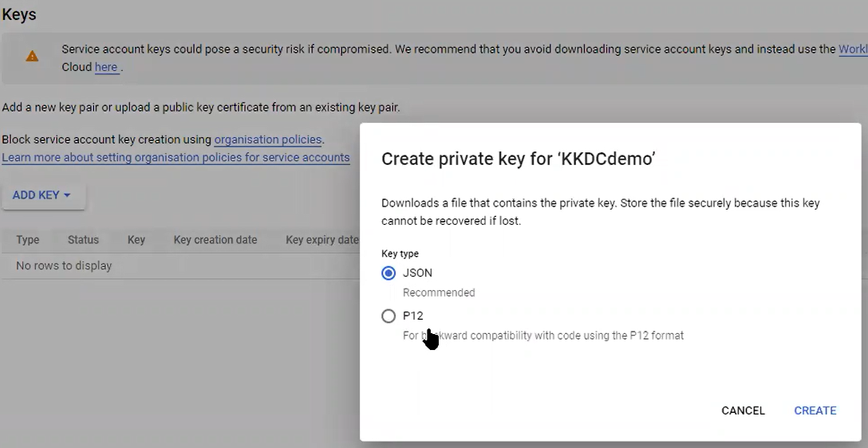Image resolution: width=868 pixels, height=448 pixels.
Task: Click the 'Create private key' dialog title
Action: [x=519, y=159]
